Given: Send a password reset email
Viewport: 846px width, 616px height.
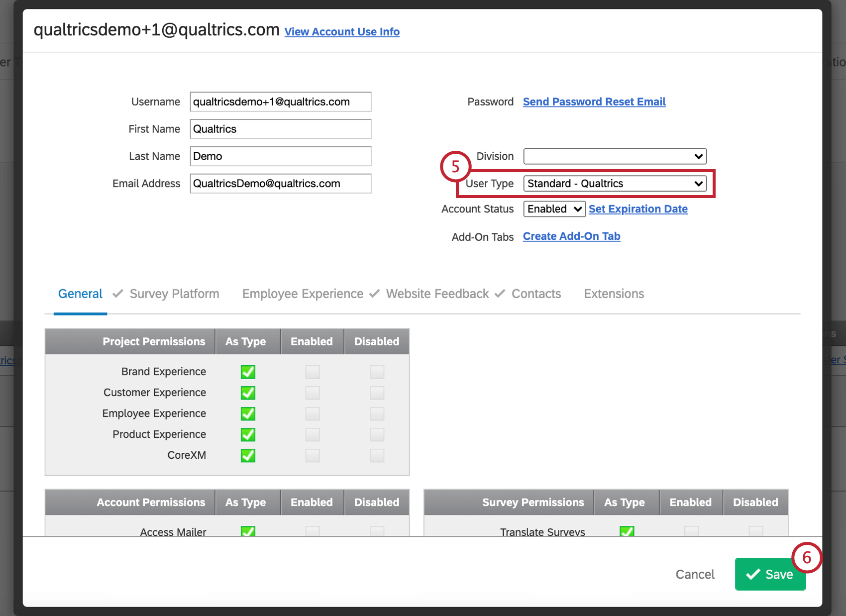Looking at the screenshot, I should pyautogui.click(x=594, y=102).
